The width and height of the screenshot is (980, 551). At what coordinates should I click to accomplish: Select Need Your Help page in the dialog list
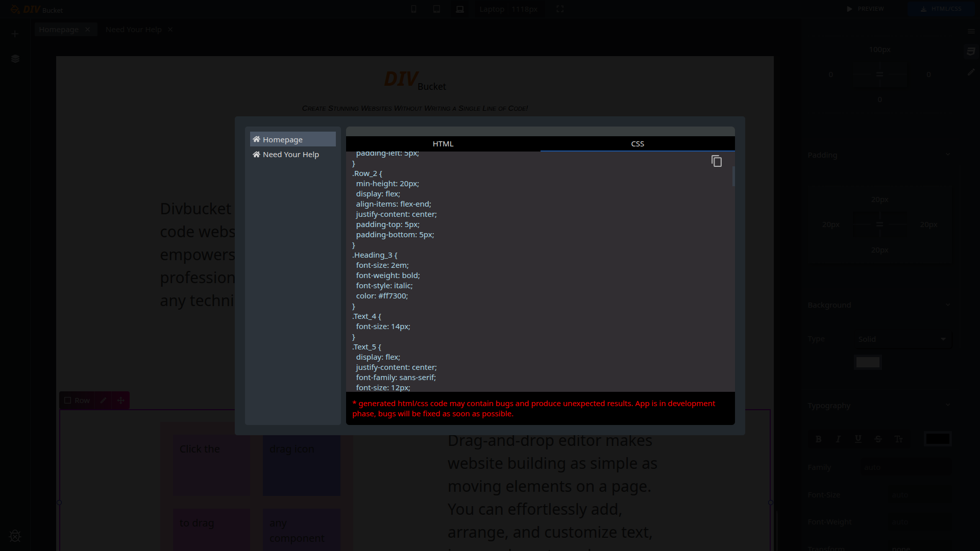click(293, 154)
